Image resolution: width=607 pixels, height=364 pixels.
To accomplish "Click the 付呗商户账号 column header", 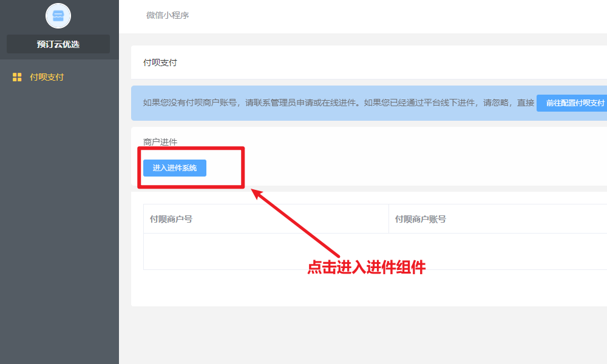I will pos(421,219).
